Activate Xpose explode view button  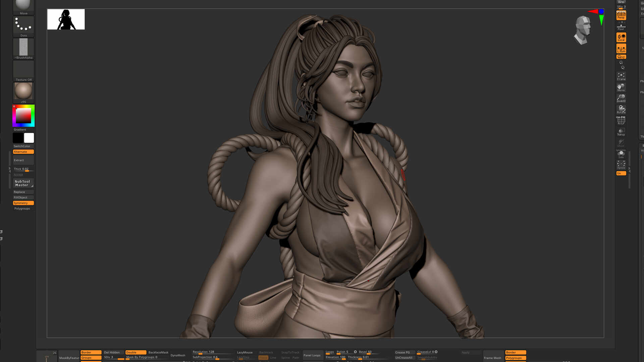tap(621, 165)
